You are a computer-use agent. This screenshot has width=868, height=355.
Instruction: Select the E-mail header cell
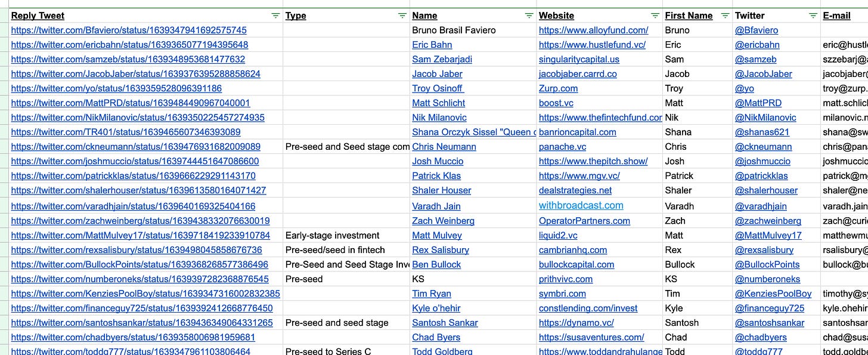(844, 16)
